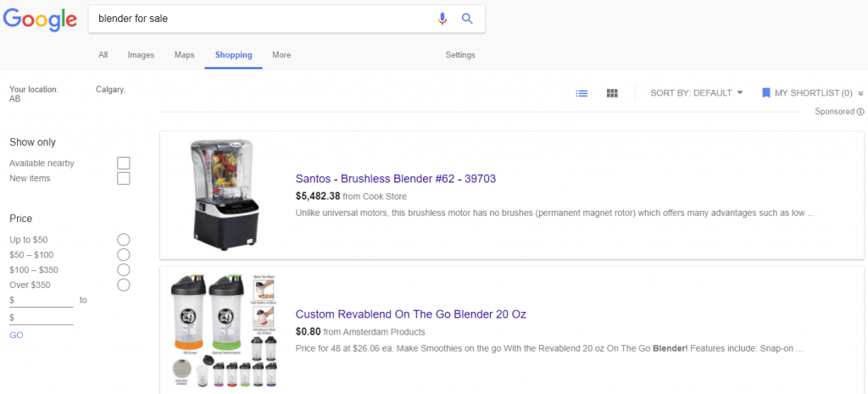
Task: Click MY SHORTLIST (0) label
Action: point(813,93)
